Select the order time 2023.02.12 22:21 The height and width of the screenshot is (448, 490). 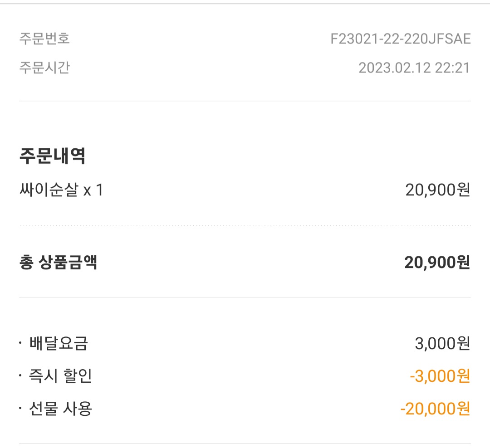point(414,68)
